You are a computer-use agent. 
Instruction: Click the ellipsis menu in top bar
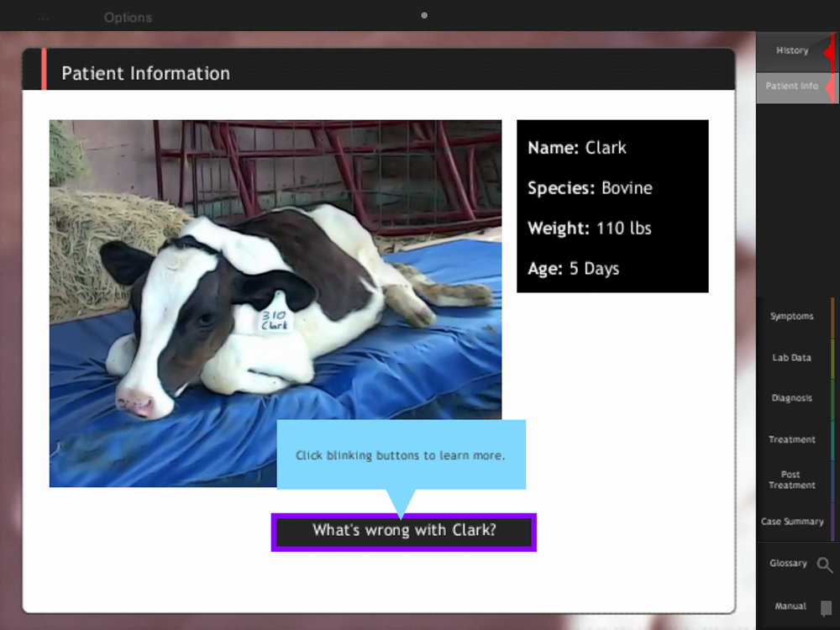tap(44, 18)
